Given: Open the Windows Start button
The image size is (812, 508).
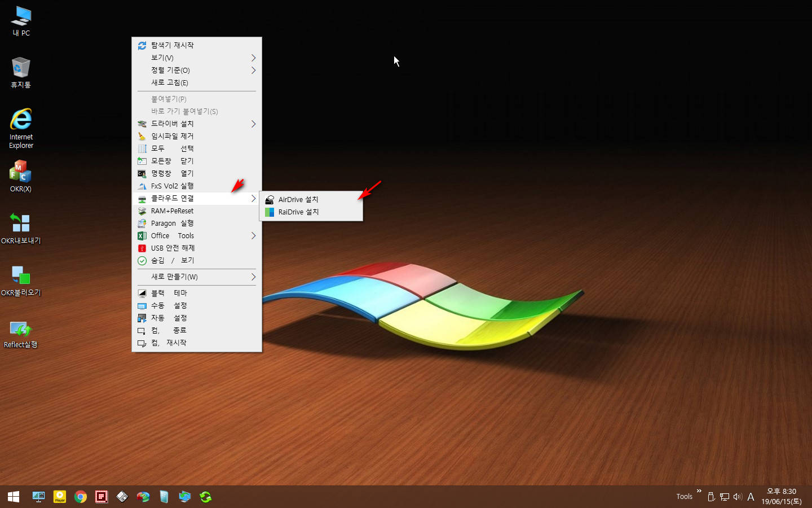Looking at the screenshot, I should point(14,497).
